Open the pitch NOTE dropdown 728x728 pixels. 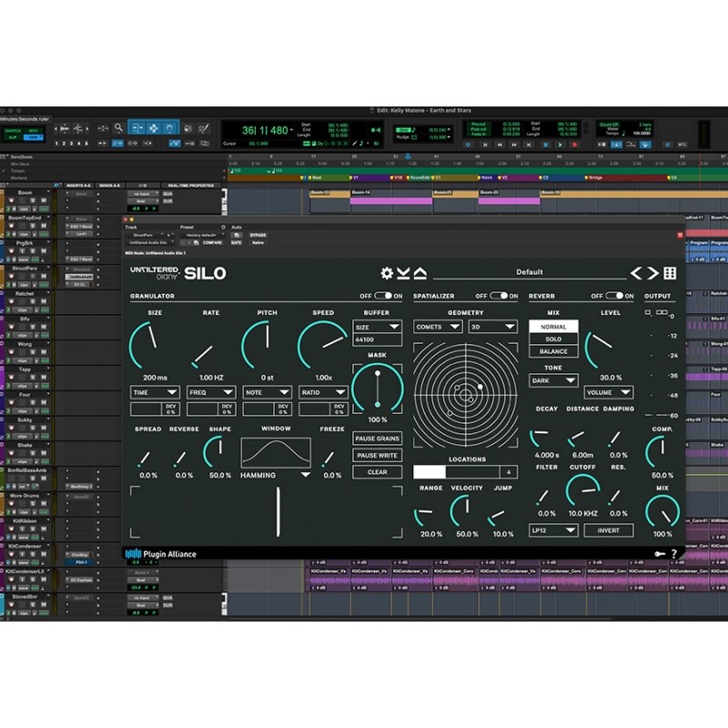click(x=267, y=392)
